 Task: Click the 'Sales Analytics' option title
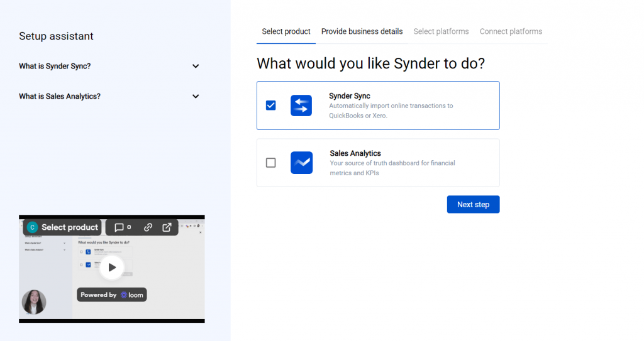[x=355, y=153]
